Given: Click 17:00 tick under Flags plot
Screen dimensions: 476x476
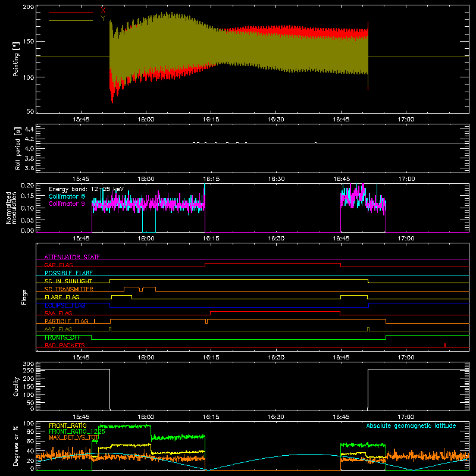Looking at the screenshot, I should click(406, 358).
